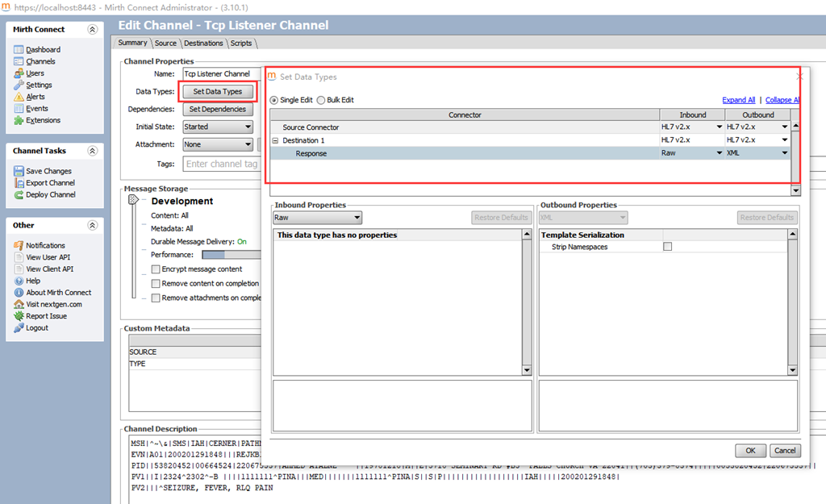The width and height of the screenshot is (826, 504).
Task: Click Inbound Properties scrollbar down arrow
Action: coord(527,370)
